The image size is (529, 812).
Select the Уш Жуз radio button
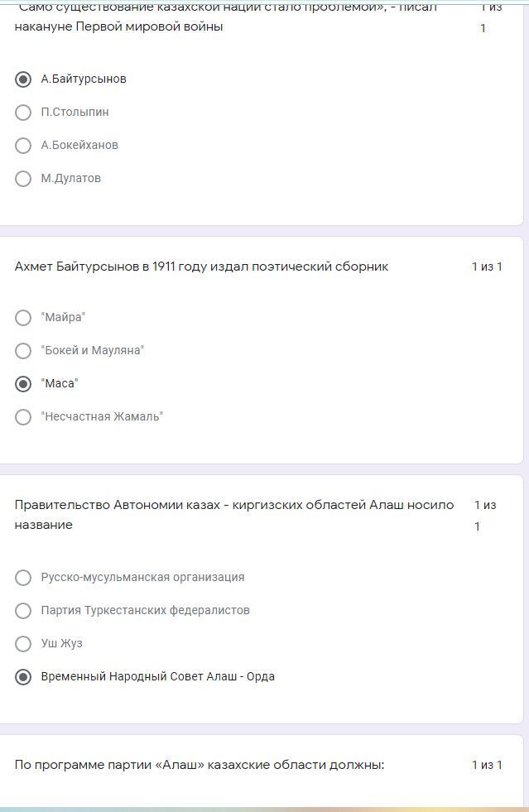[23, 644]
